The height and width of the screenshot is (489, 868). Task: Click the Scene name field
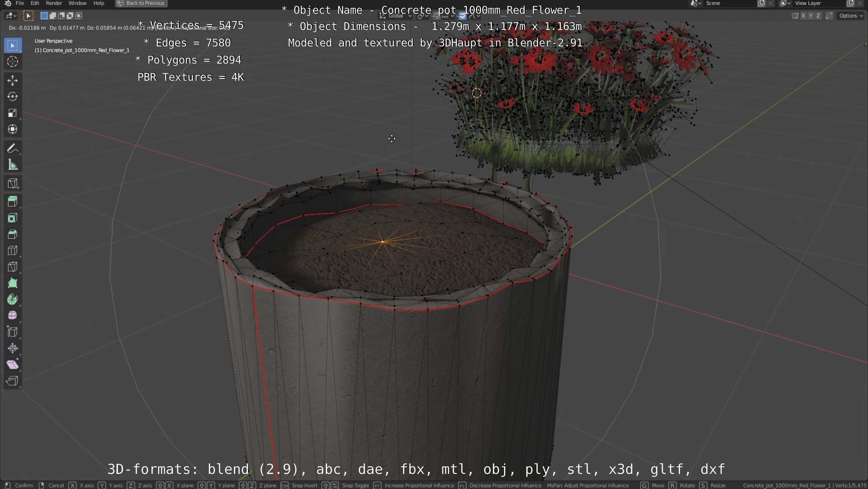[x=730, y=3]
